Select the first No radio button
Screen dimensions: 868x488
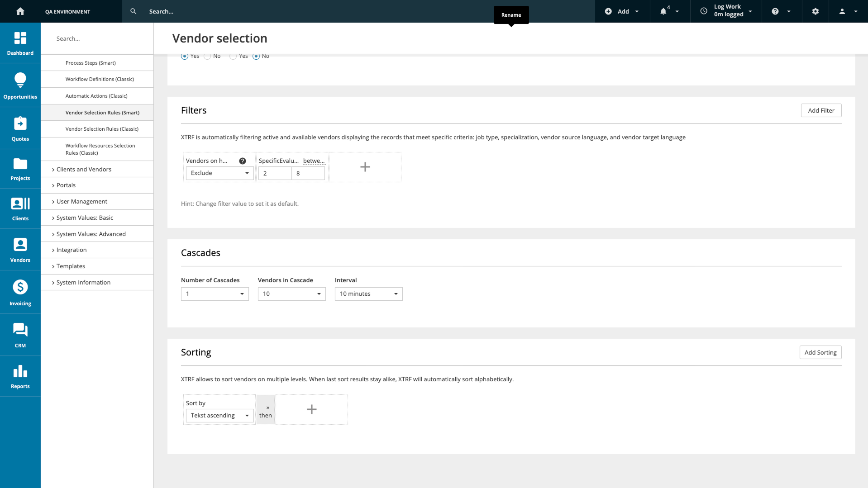click(x=207, y=56)
